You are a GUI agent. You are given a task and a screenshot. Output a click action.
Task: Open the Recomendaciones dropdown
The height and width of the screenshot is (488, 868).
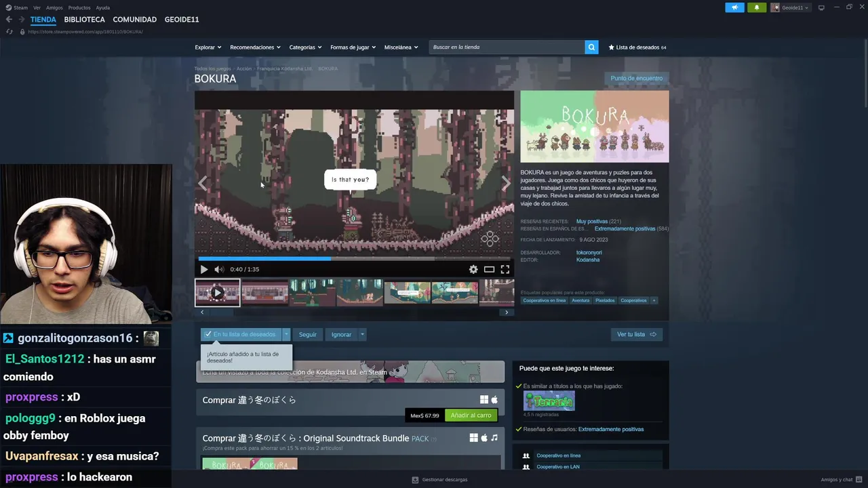point(256,47)
